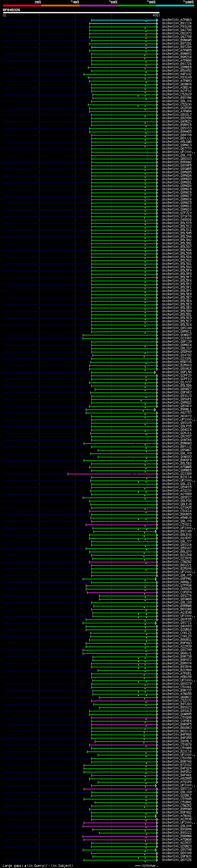197x868 pixels.
Task: Select hit UniRef100_B9T2D1
Action: 176,43
